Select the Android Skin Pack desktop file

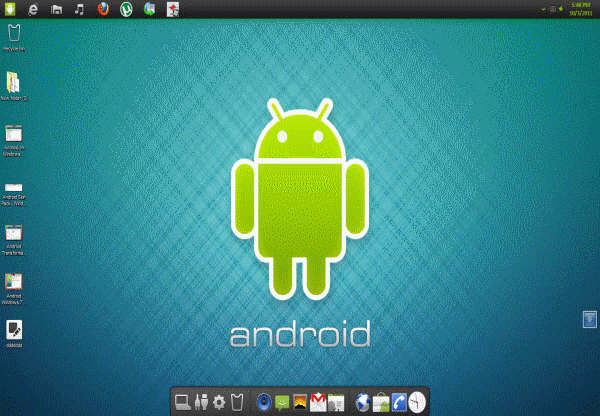coord(14,194)
